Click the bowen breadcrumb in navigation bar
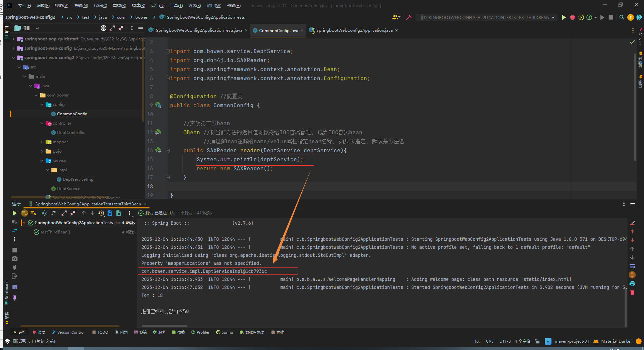644x350 pixels. point(142,17)
